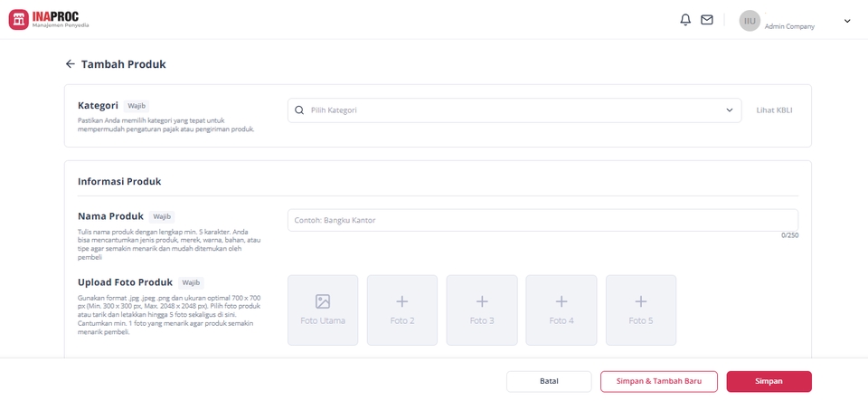Image resolution: width=868 pixels, height=401 pixels.
Task: Click Simpan & Tambah Baru
Action: tap(658, 381)
